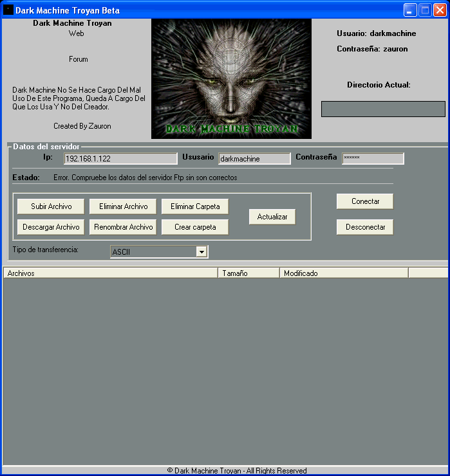
Task: Click the Tamaño column header
Action: (248, 273)
